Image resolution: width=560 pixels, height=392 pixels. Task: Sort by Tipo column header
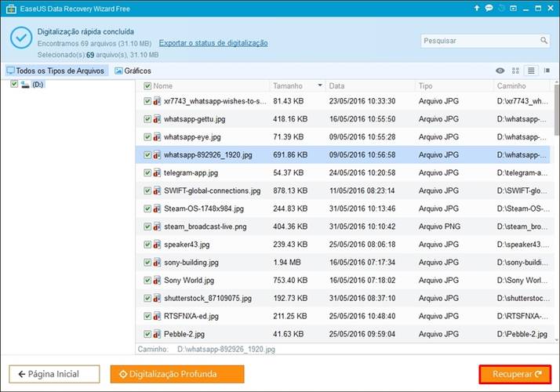(x=425, y=86)
